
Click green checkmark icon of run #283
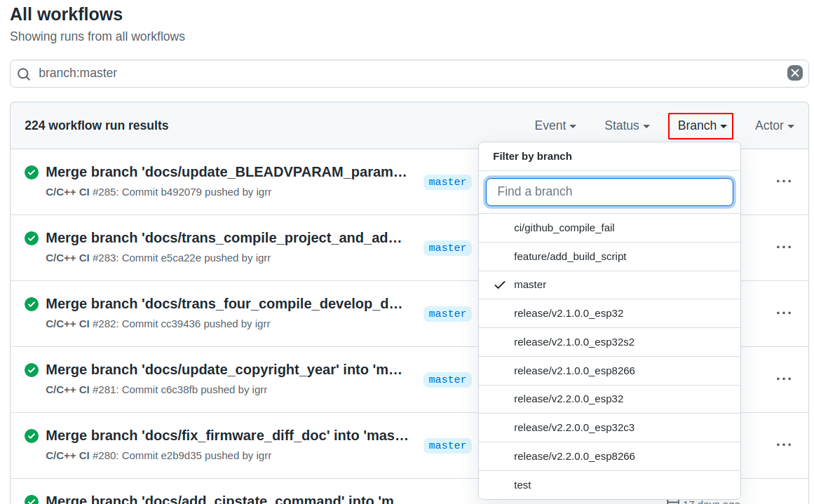(32, 238)
